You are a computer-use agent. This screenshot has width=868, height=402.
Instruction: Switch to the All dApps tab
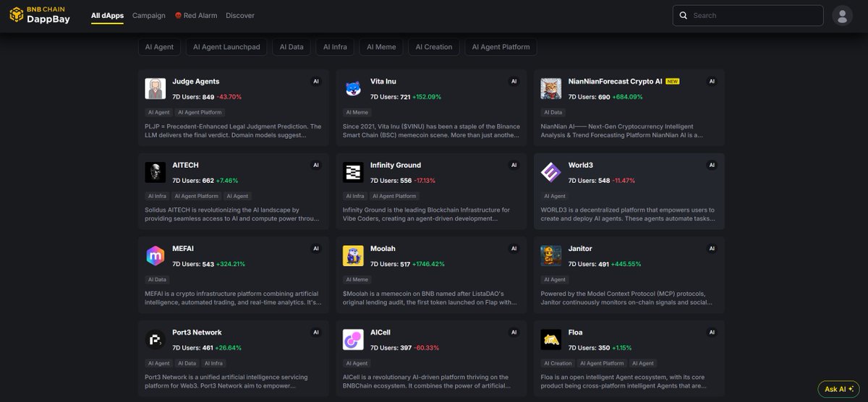(107, 15)
